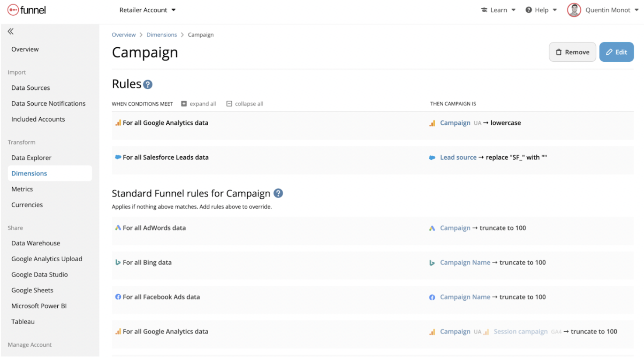Select Metrics in the Transform section
The image size is (644, 358).
[22, 189]
